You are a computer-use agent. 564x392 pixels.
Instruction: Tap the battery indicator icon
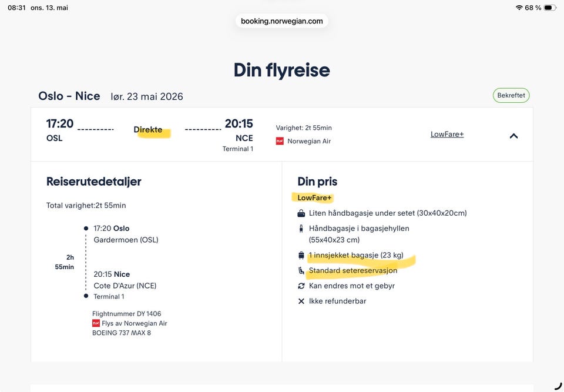[550, 8]
